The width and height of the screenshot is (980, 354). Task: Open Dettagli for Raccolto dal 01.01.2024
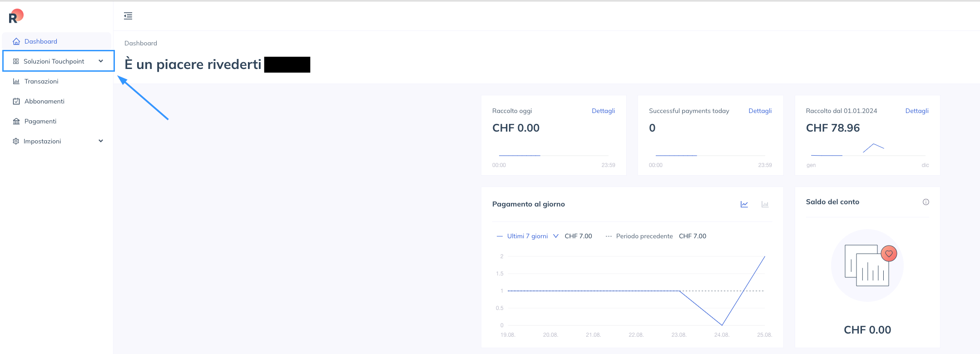916,111
